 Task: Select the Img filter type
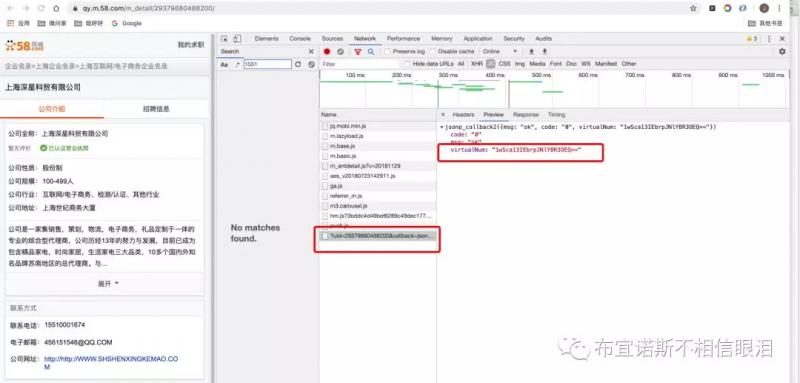click(519, 64)
